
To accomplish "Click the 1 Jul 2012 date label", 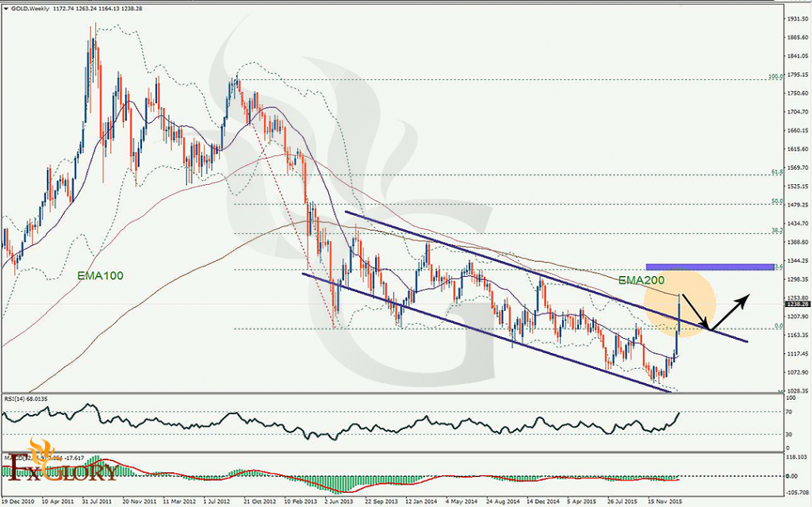I will pos(217,501).
